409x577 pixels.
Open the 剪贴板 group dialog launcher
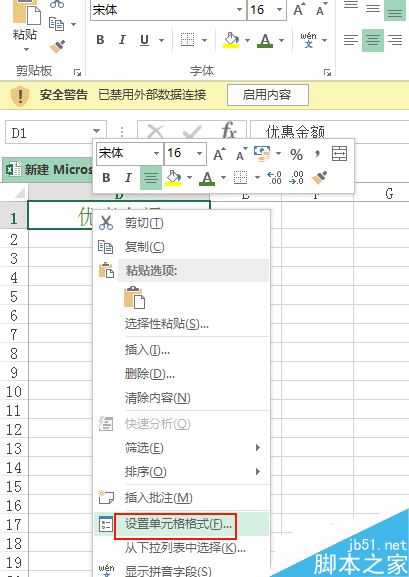77,72
